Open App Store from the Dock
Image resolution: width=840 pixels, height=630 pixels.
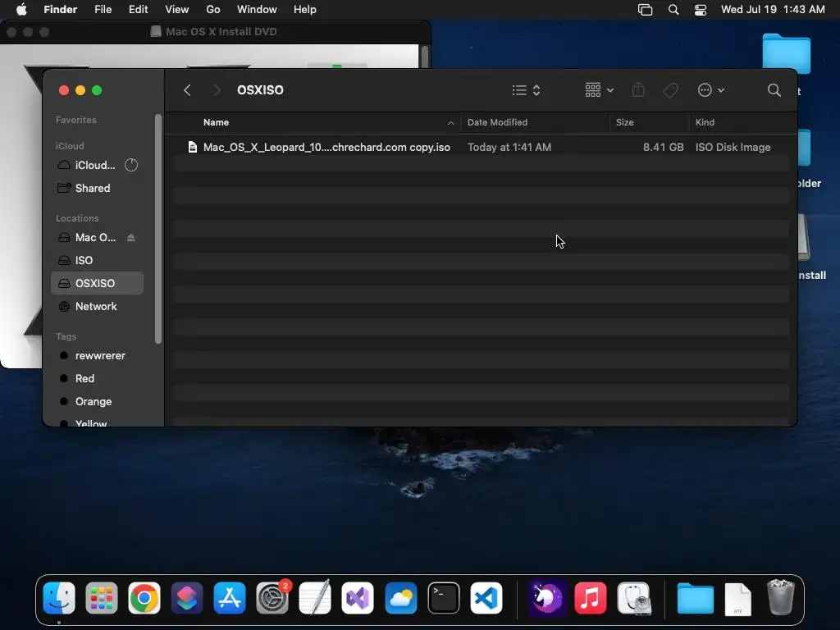[x=230, y=598]
